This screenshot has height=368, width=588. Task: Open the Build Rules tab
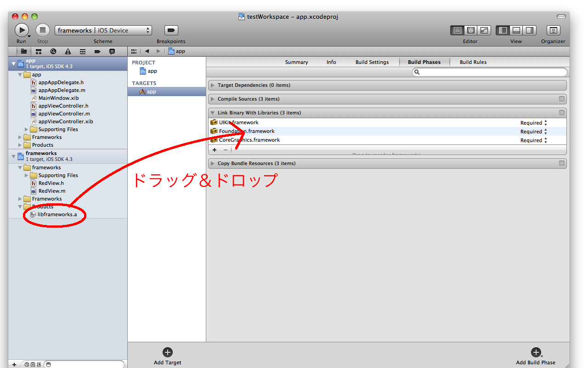[473, 62]
